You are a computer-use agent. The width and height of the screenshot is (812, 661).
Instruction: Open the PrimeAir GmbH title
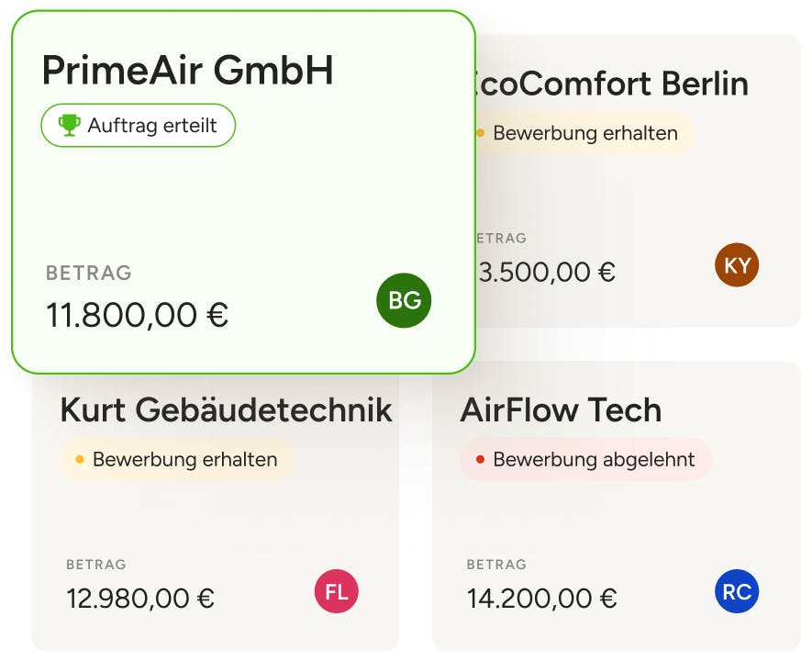click(x=187, y=70)
